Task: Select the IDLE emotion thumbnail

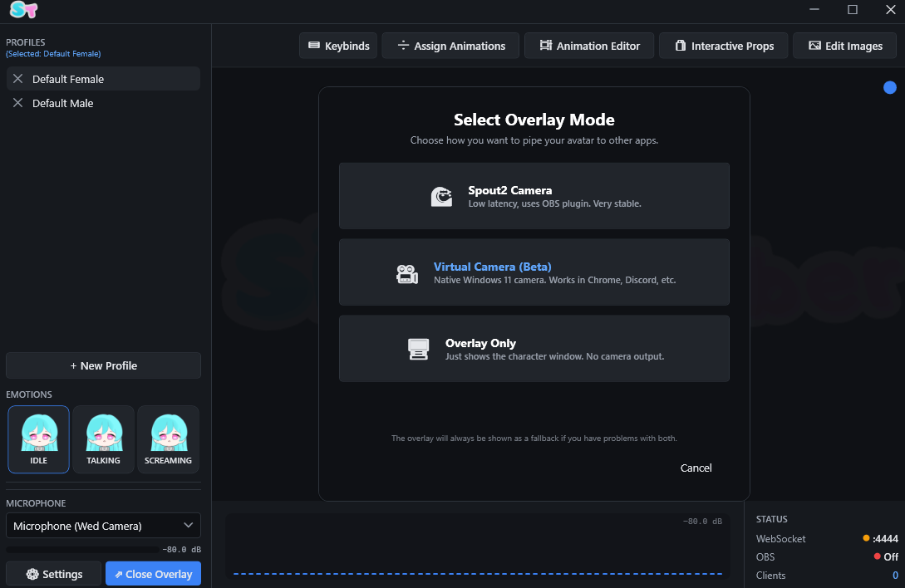Action: (x=39, y=439)
